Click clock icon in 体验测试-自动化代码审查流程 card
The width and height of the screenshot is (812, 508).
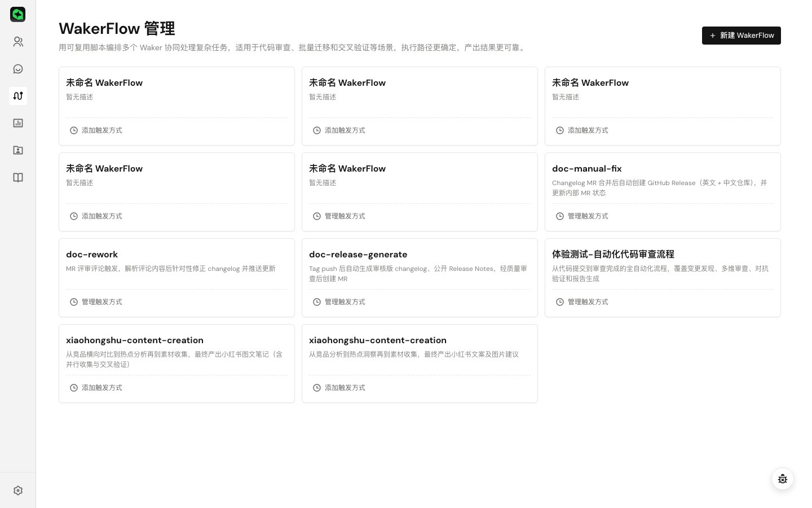tap(560, 302)
